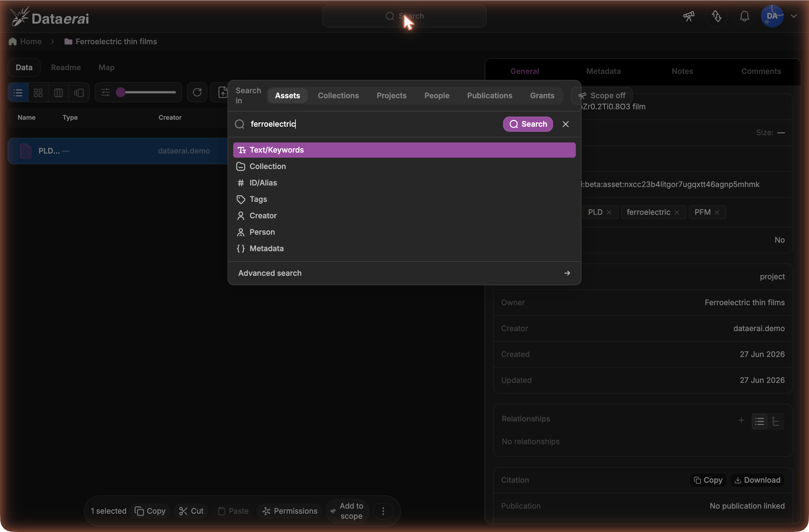Toggle the Scope off button

coord(602,95)
